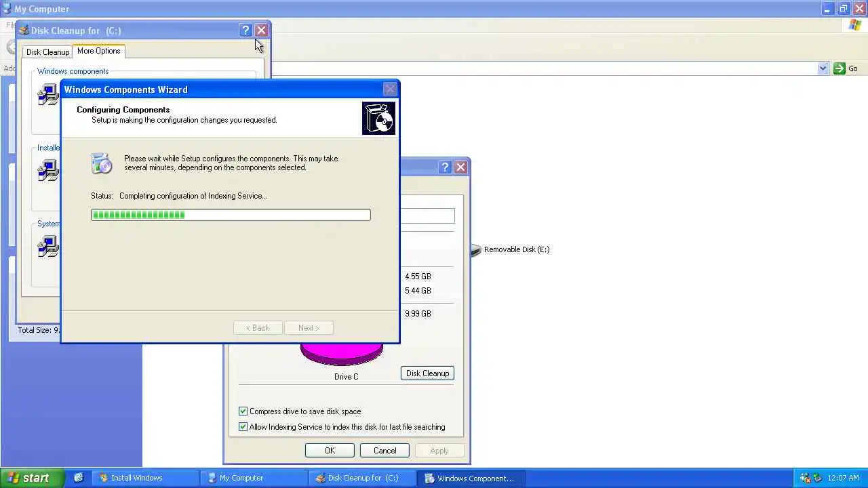Click the Windows components section computer icon

pos(48,94)
